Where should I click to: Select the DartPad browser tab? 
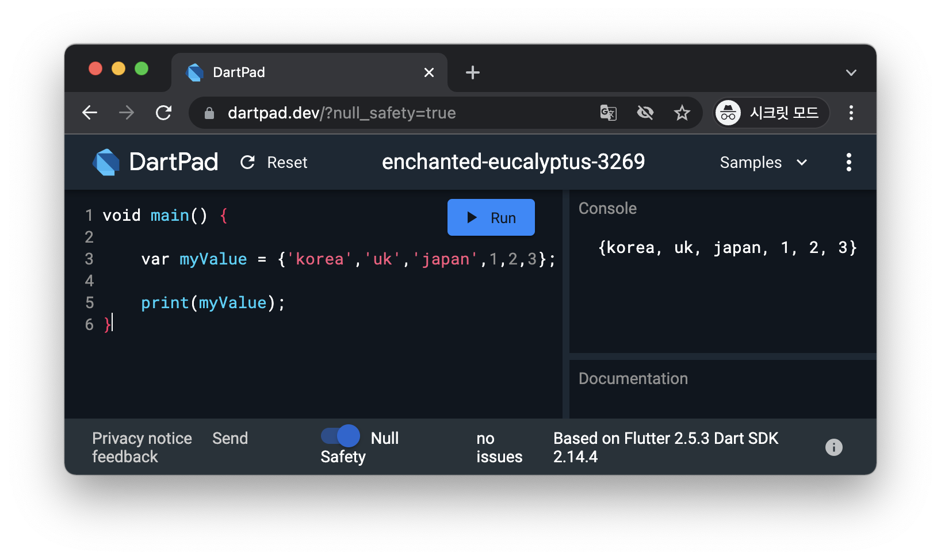click(309, 72)
